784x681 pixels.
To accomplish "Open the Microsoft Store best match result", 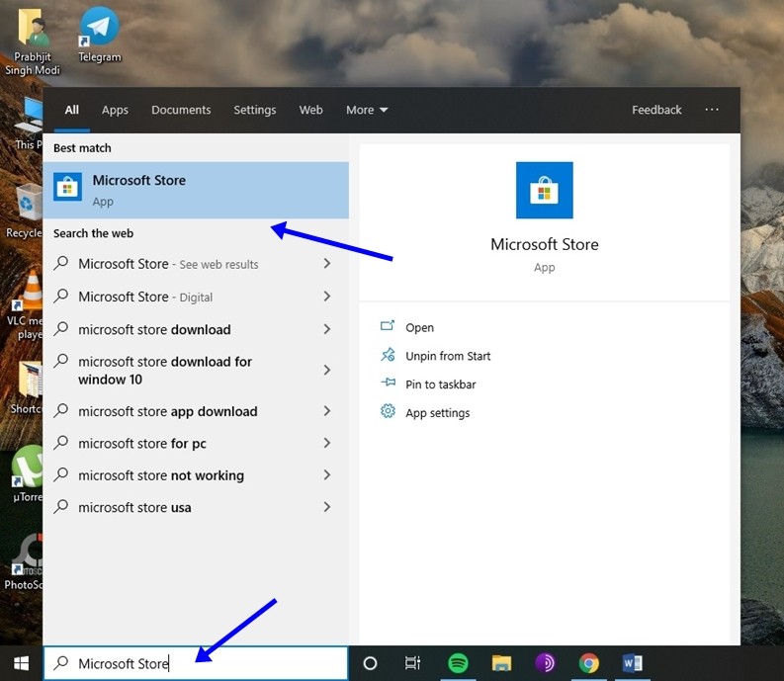I will 196,190.
